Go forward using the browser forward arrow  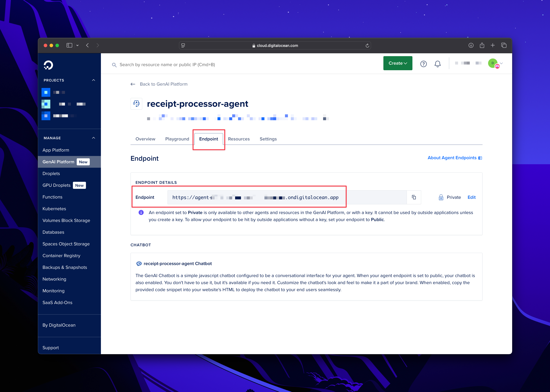click(x=98, y=45)
